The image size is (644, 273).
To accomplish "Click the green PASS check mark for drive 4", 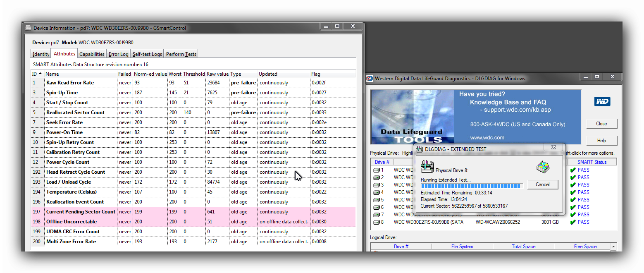I will pyautogui.click(x=573, y=192).
